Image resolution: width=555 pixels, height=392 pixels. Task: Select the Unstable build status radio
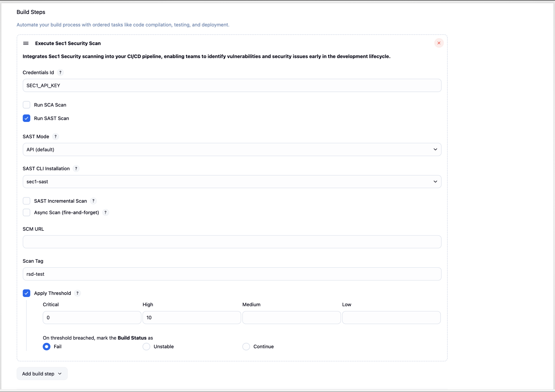pos(146,347)
